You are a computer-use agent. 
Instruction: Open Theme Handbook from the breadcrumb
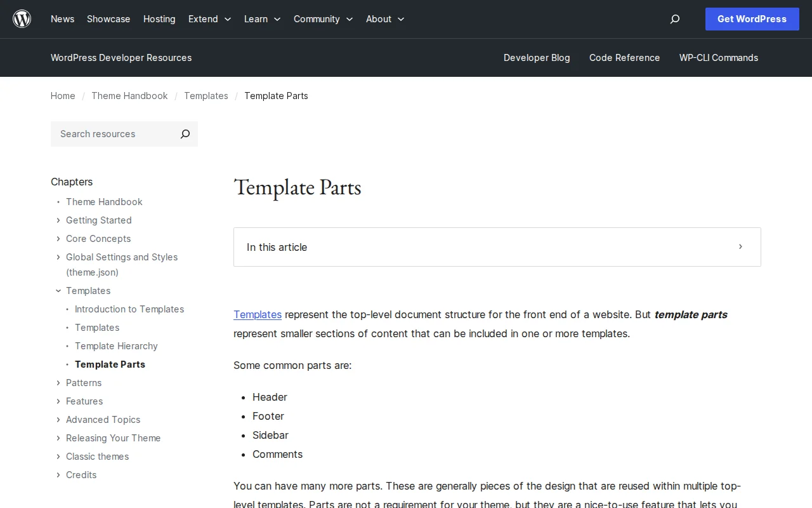(x=129, y=96)
